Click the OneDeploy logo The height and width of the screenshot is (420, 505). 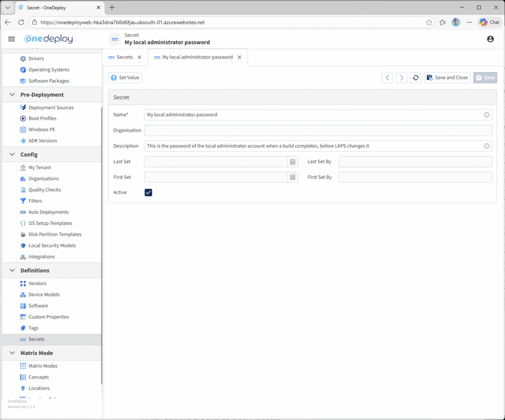pyautogui.click(x=48, y=38)
